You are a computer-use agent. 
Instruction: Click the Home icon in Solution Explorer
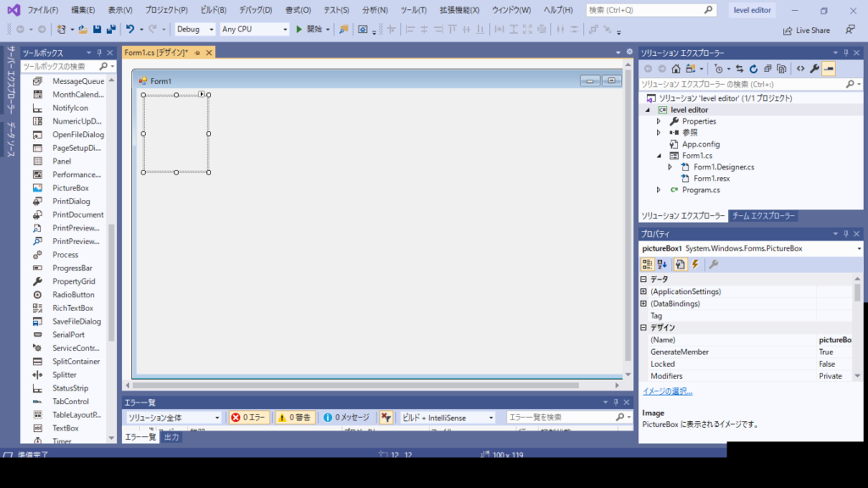point(676,69)
